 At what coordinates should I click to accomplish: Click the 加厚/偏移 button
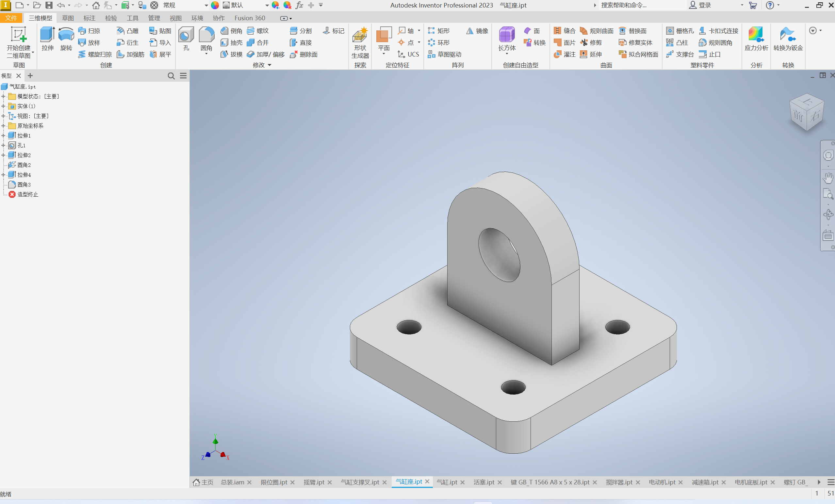pos(266,55)
